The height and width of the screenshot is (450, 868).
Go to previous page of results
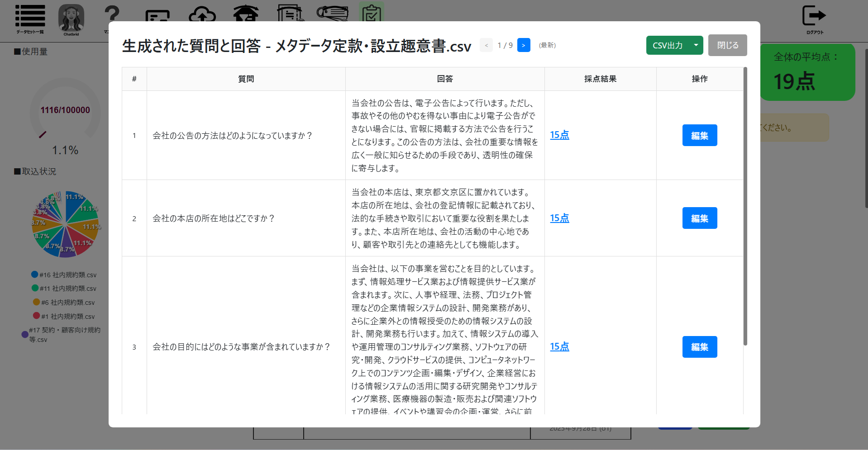click(486, 45)
